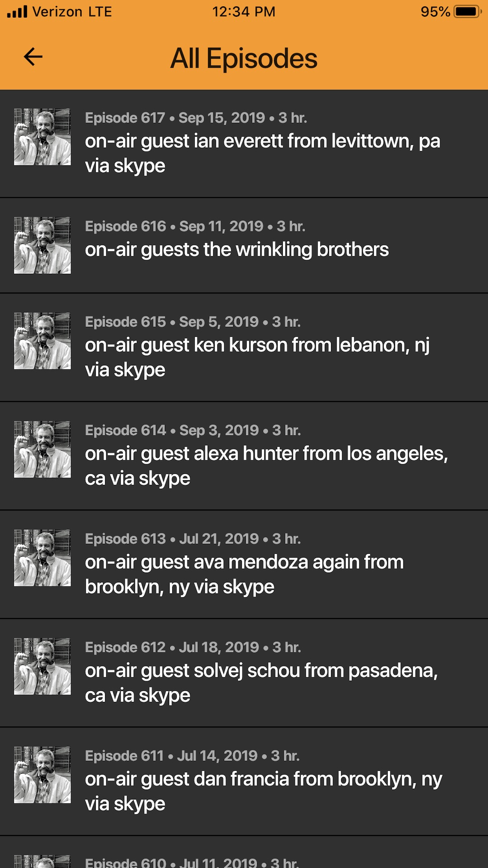Open Ava Mendoza from Brooklyn episode

tap(244, 574)
